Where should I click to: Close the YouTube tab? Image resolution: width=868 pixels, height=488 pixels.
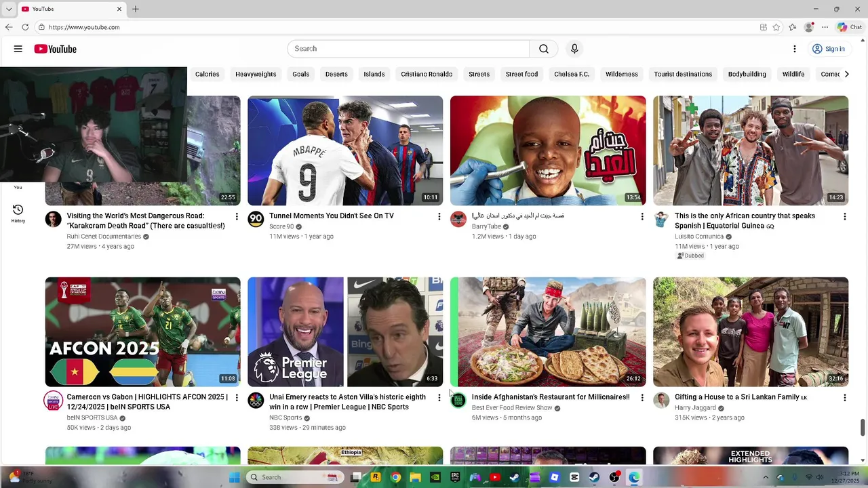(x=119, y=9)
